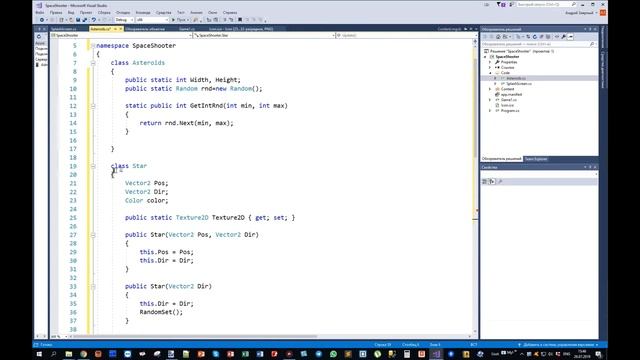Collapse the Code folder in Solution Explorer
The image size is (640, 360).
point(490,73)
